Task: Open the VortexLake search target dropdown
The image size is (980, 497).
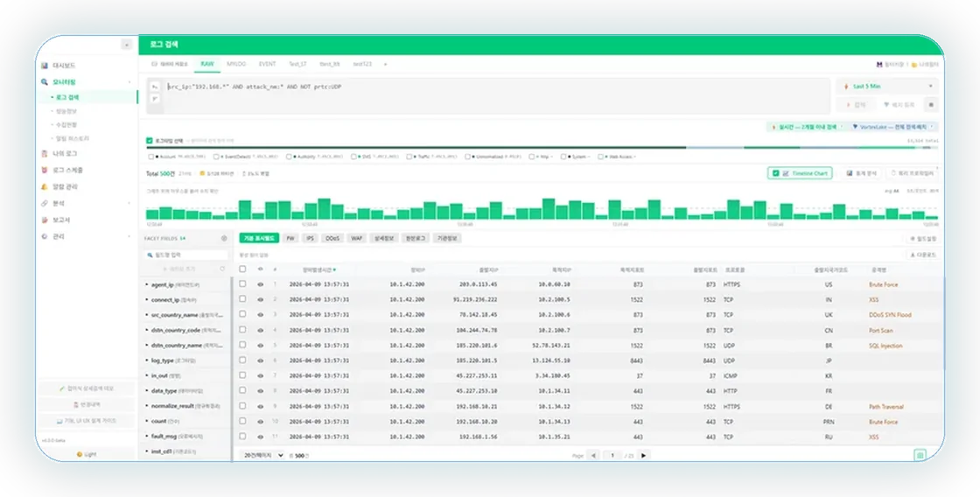Action: pyautogui.click(x=893, y=127)
